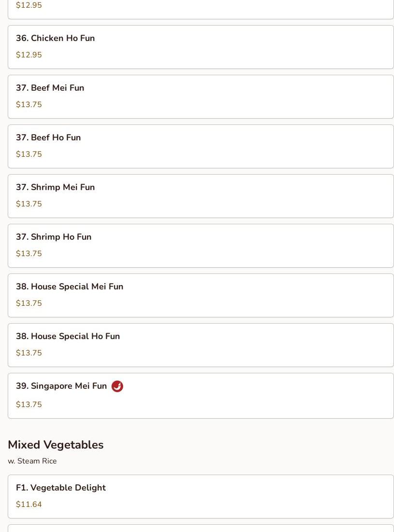The image size is (394, 532).
Task: Select 39. Singapore Mei Fun item
Action: coord(201,396)
